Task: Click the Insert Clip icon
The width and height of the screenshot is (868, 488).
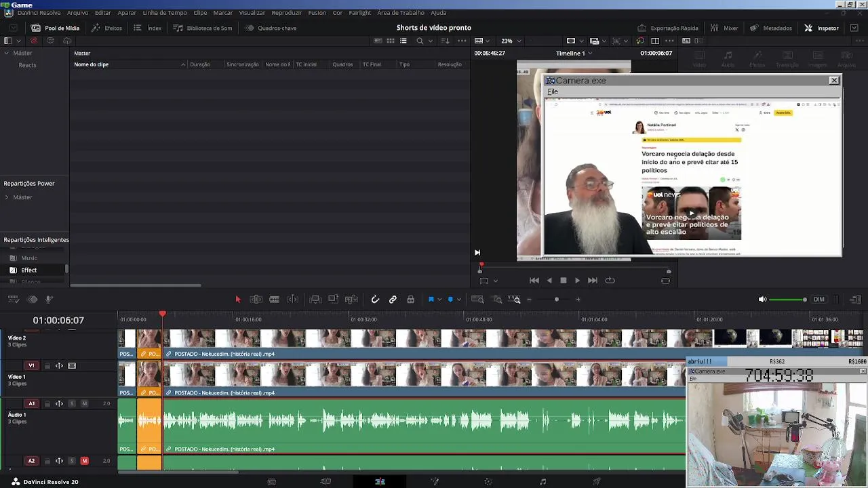Action: [x=315, y=300]
